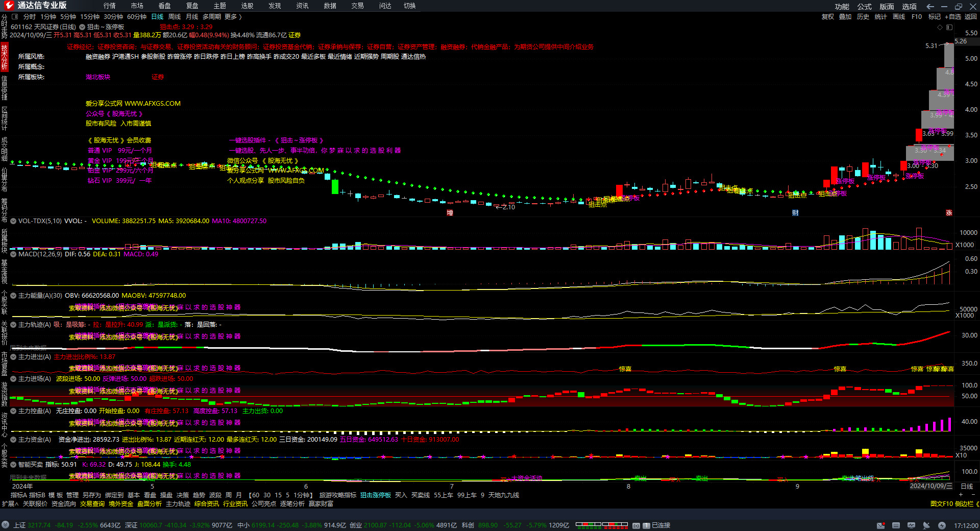Image resolution: width=980 pixels, height=531 pixels.
Task: Click the zoom-in plus below 日线
Action: point(961,494)
